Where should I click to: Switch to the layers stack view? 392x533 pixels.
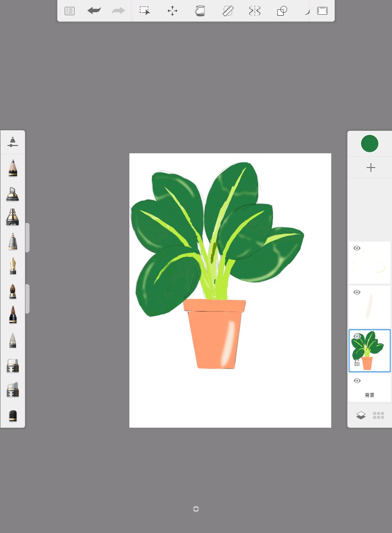pyautogui.click(x=361, y=415)
